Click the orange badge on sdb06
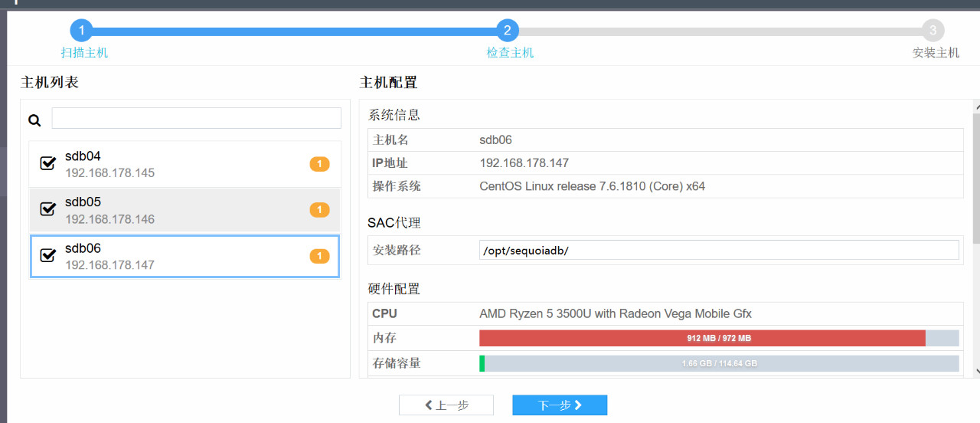Viewport: 980px width, 423px height. coord(319,256)
